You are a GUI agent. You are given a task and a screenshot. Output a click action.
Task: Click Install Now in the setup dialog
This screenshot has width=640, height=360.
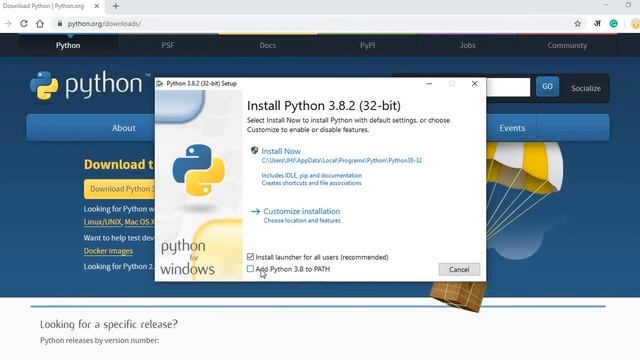point(281,151)
